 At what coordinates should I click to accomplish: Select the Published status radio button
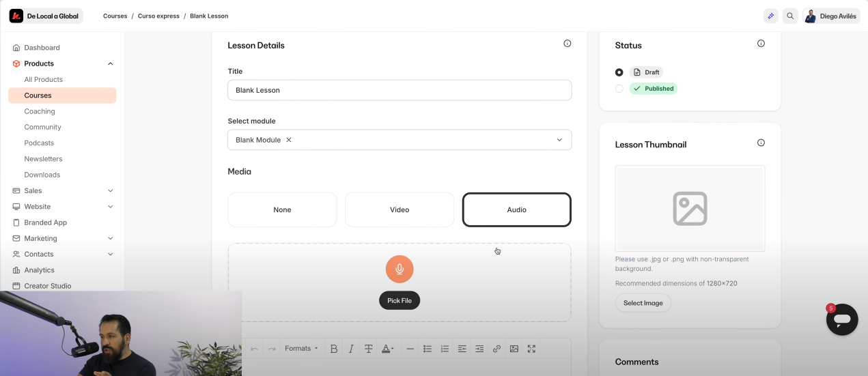pos(619,89)
